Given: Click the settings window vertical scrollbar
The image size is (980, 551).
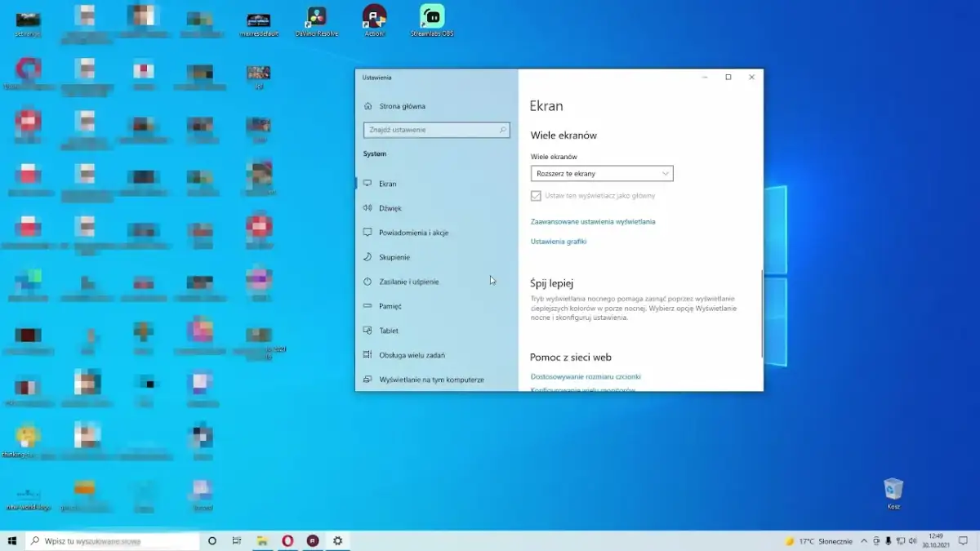Looking at the screenshot, I should pos(761,314).
